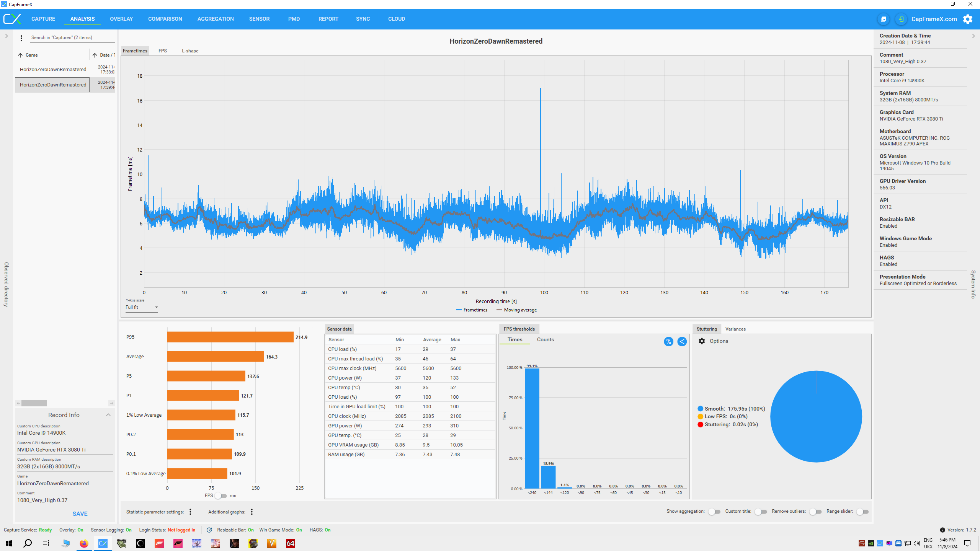
Task: Open Statistic parameter settings menu
Action: 190,512
